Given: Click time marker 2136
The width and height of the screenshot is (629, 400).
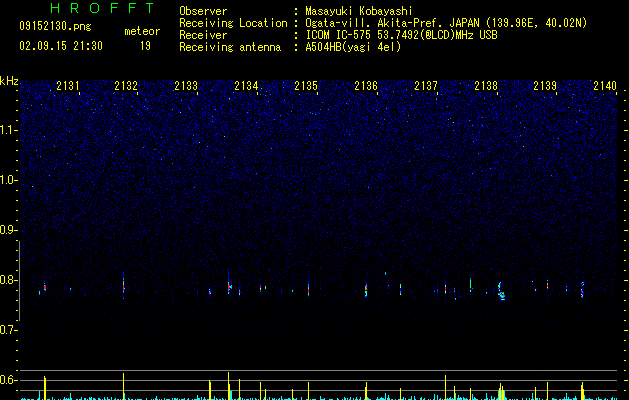Looking at the screenshot, I should click(x=366, y=86).
